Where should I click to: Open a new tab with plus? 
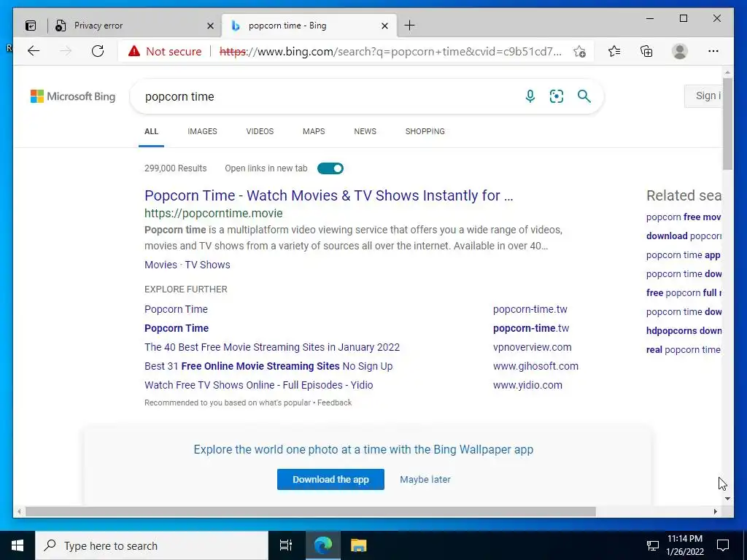click(x=409, y=26)
